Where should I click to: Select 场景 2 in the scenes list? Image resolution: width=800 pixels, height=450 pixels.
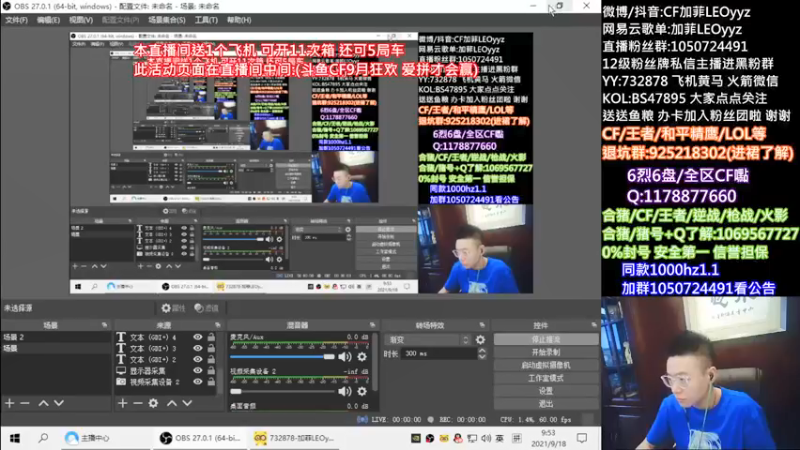56,337
